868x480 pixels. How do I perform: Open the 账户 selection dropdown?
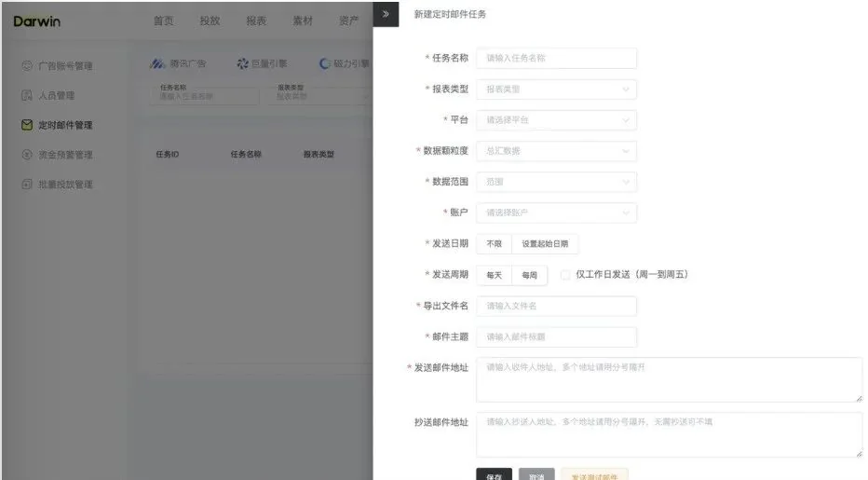556,213
